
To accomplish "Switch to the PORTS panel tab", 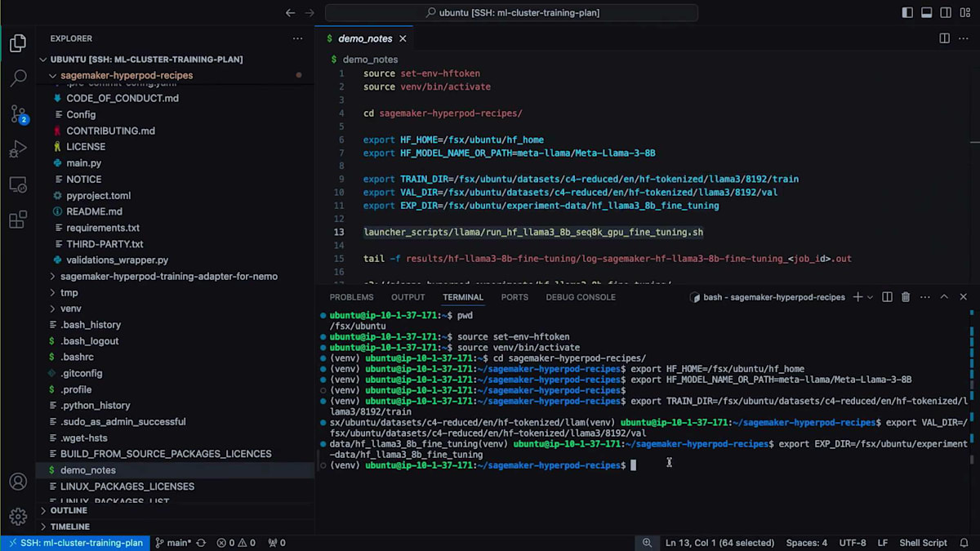I will pyautogui.click(x=514, y=297).
